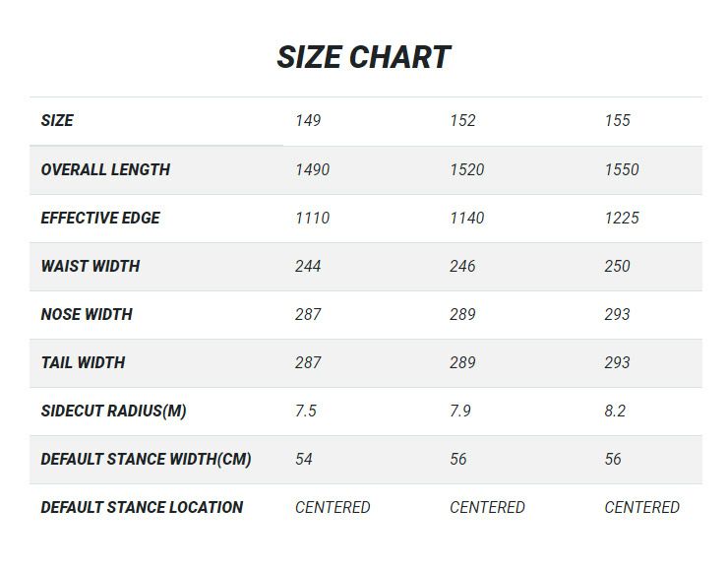The image size is (728, 571).
Task: Select the 149 size column header
Action: 308,120
